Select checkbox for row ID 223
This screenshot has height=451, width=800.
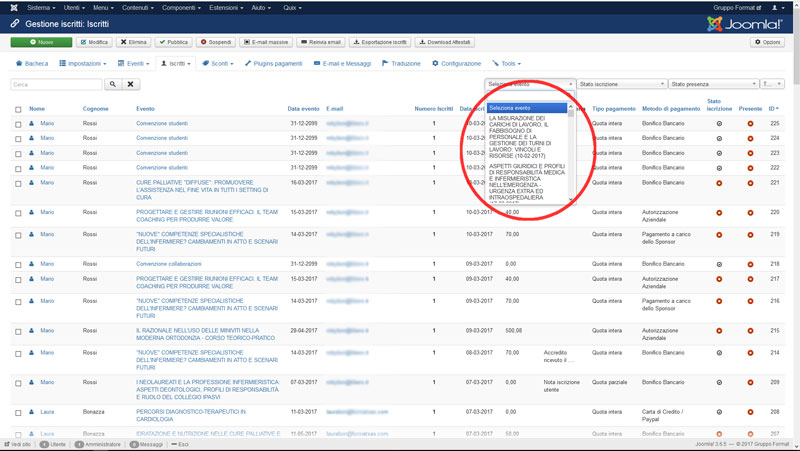pyautogui.click(x=18, y=154)
